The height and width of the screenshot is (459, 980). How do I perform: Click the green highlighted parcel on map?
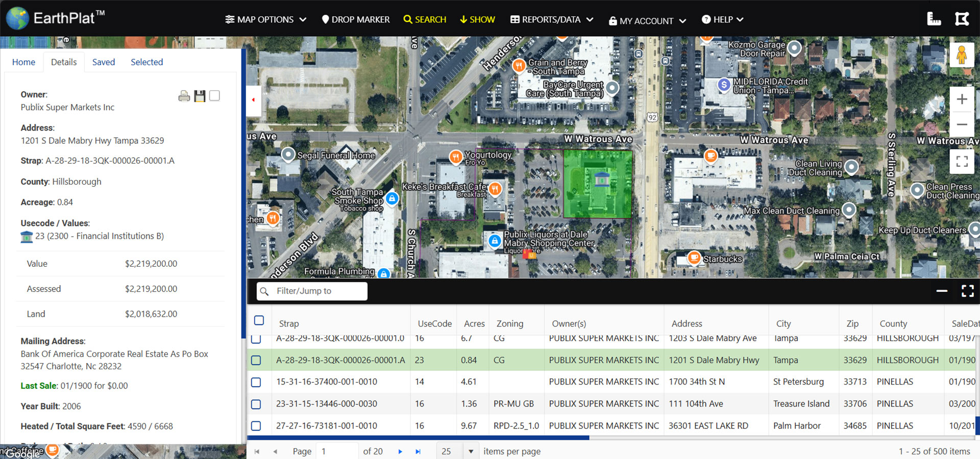598,184
